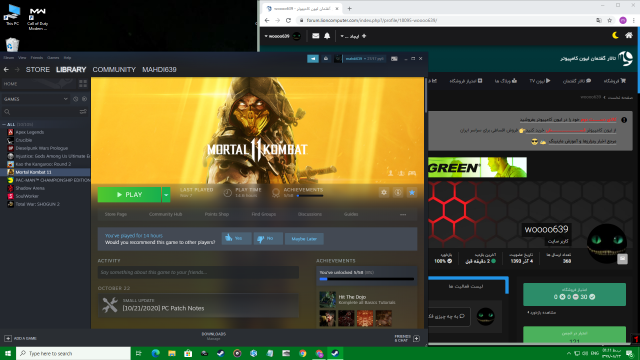Go to forum home via house icon
Image resolution: width=640 pixels, height=360 pixels.
click(x=629, y=36)
